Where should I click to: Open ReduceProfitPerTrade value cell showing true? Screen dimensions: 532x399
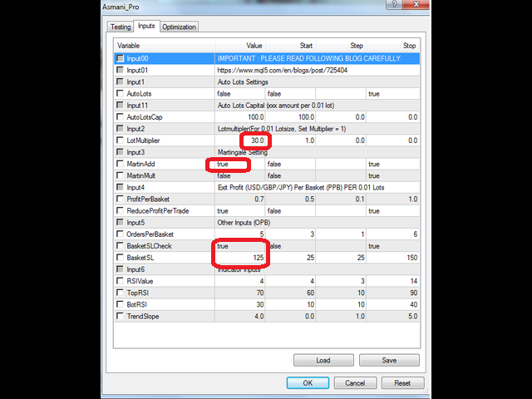click(240, 210)
